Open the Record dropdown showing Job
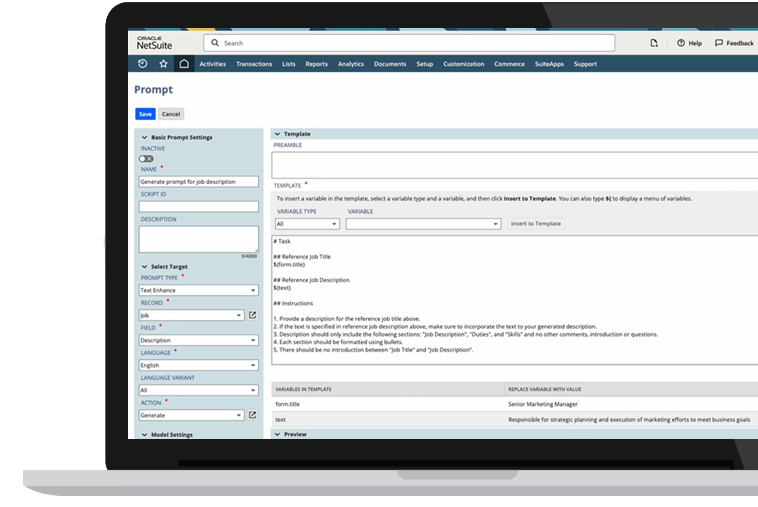This screenshot has height=507, width=758. coord(191,315)
